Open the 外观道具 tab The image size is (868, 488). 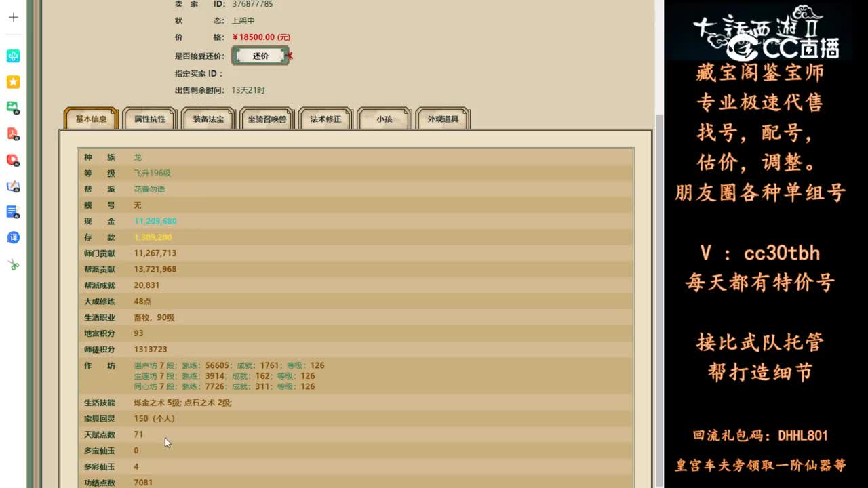coord(443,119)
